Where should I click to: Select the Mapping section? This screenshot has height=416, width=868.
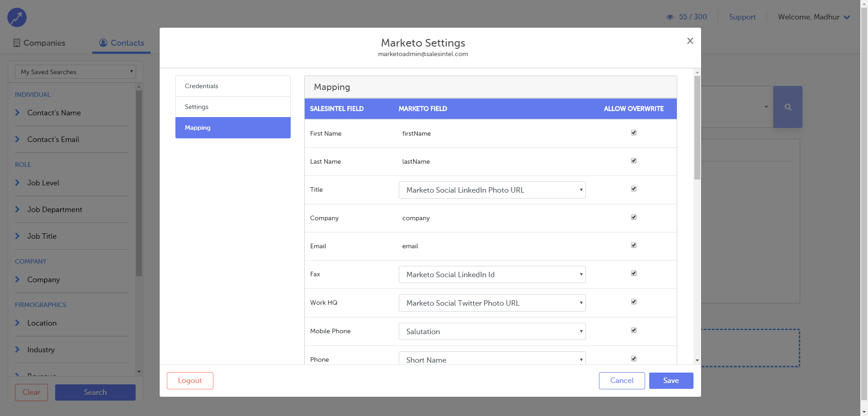[233, 128]
